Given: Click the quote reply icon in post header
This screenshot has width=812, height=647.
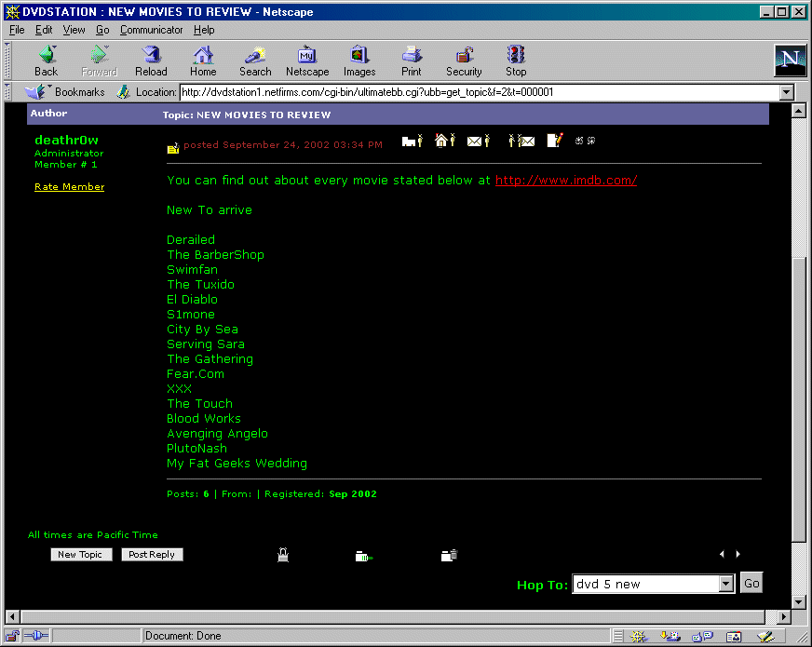Looking at the screenshot, I should [585, 141].
